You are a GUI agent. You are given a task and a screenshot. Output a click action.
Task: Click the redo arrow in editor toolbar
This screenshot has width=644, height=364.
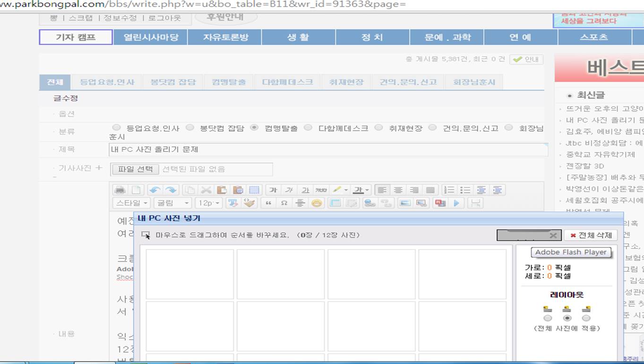171,190
